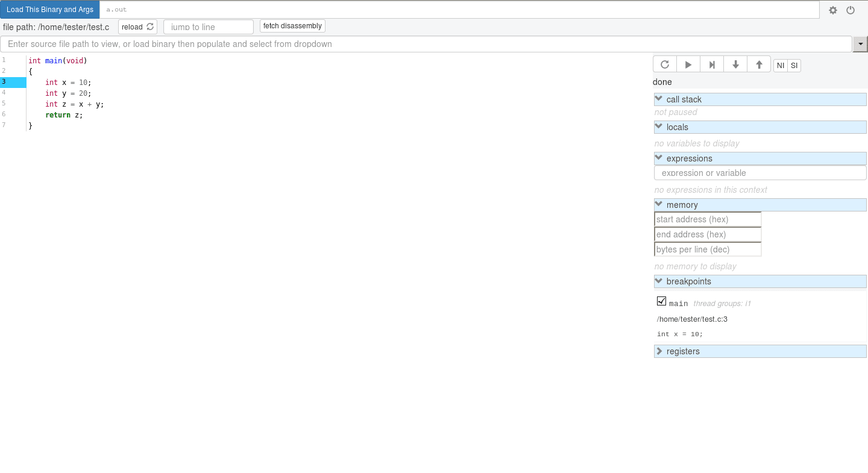Click the fetch disassembly button
This screenshot has height=473, width=868.
point(292,26)
